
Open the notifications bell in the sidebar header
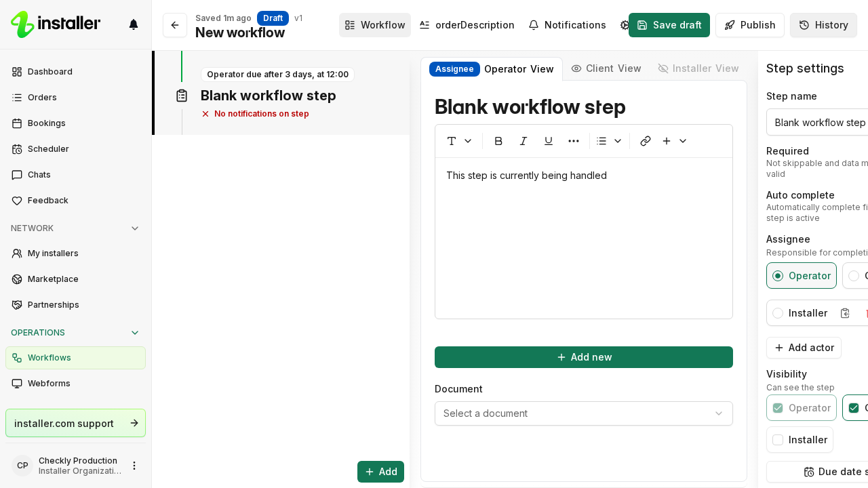coord(134,24)
